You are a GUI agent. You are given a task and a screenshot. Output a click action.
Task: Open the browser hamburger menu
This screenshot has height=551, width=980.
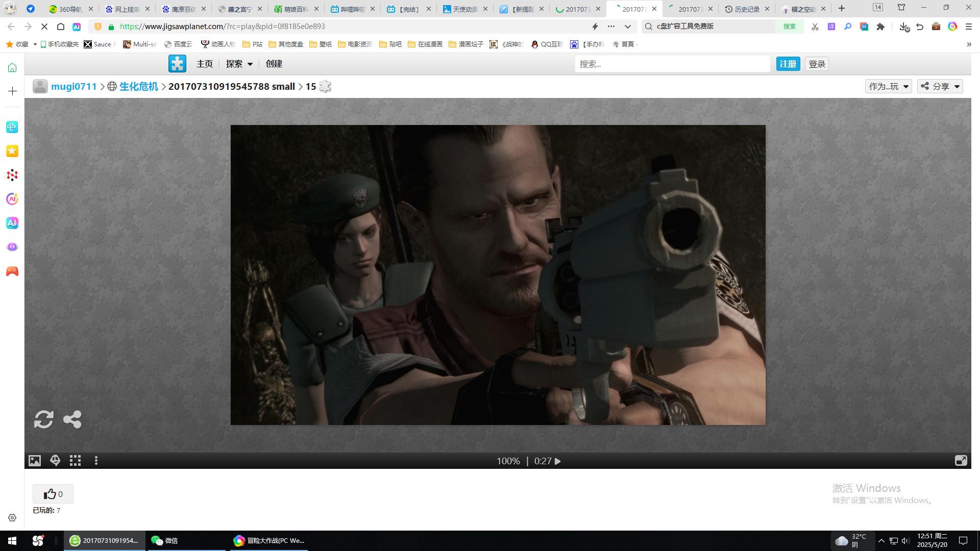[968, 27]
